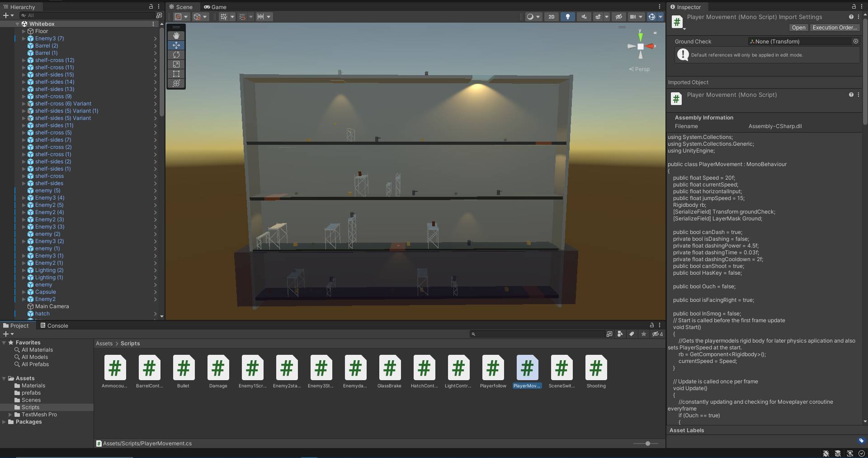
Task: Toggle 2D view mode in Scene
Action: tap(551, 17)
